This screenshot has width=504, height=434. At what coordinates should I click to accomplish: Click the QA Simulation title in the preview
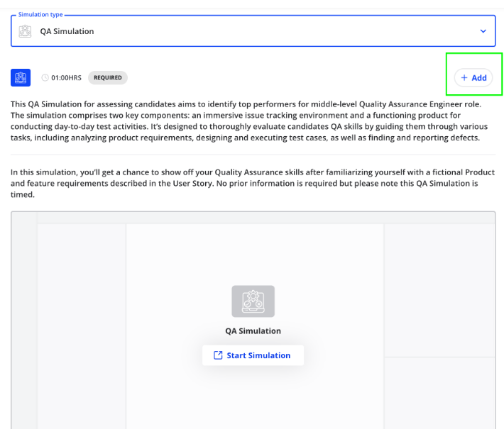click(x=253, y=331)
